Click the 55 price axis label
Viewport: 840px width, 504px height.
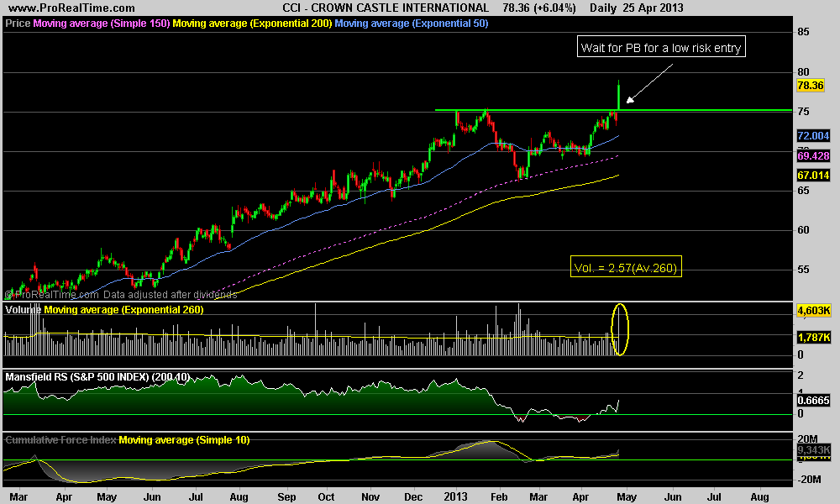pos(803,270)
